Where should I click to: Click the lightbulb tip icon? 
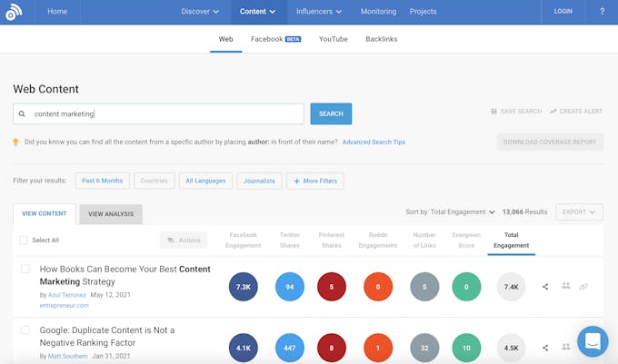tap(15, 142)
